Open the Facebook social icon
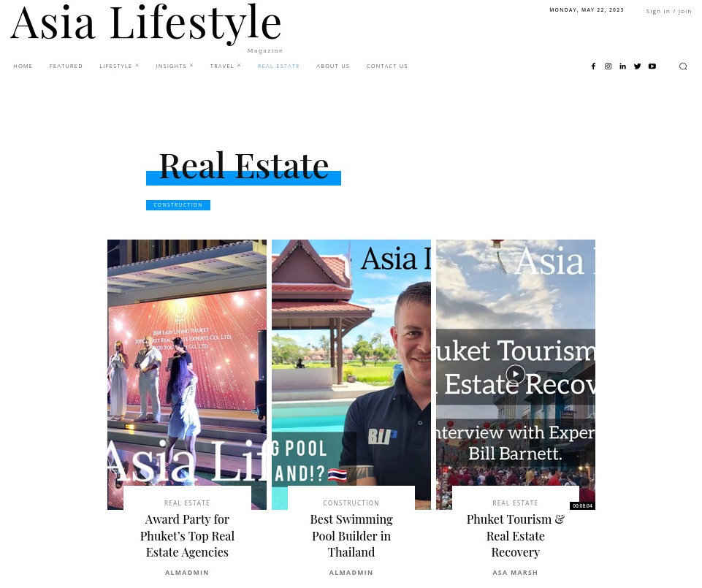 593,66
